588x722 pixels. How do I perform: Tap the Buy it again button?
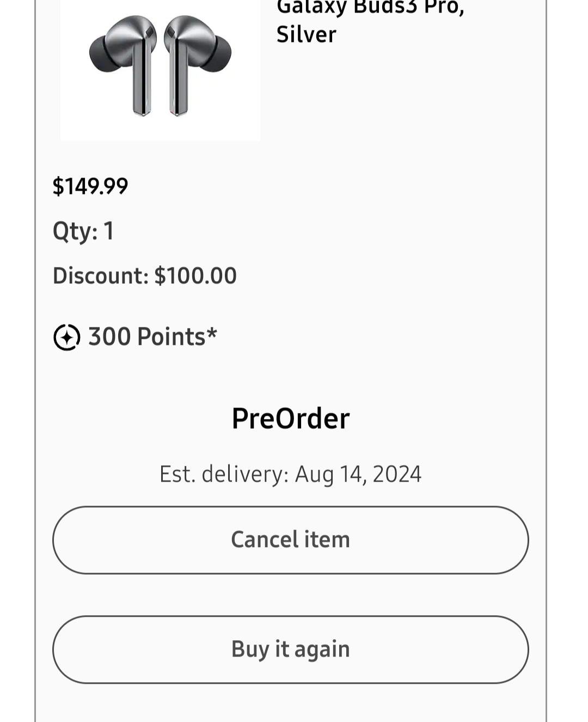point(291,650)
